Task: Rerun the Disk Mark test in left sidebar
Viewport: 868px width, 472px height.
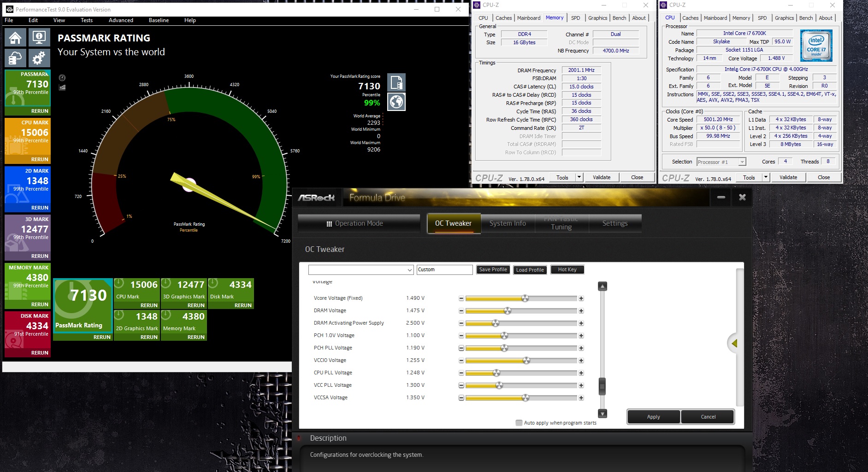Action: click(x=40, y=353)
